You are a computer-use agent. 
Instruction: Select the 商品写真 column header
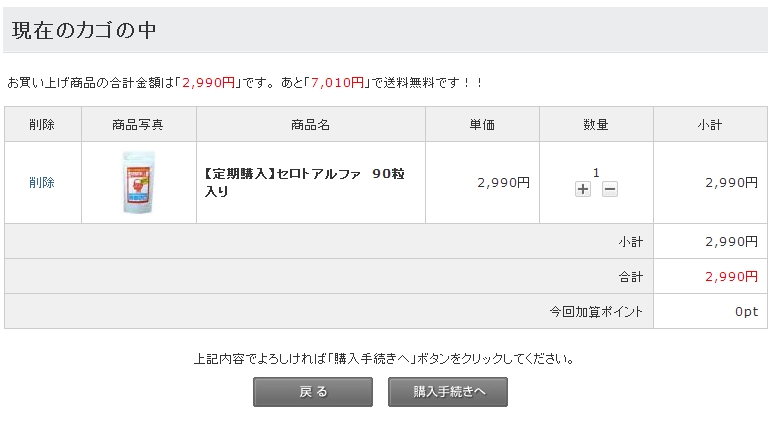point(138,125)
